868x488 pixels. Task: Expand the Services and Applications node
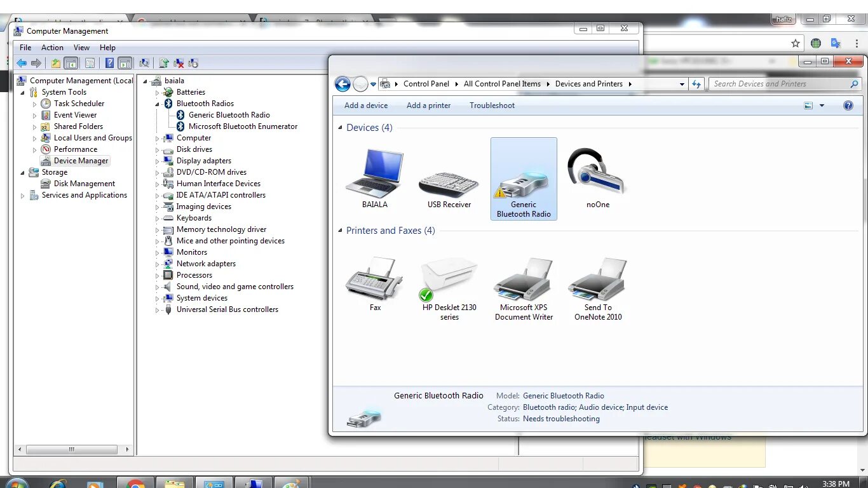[x=23, y=195]
